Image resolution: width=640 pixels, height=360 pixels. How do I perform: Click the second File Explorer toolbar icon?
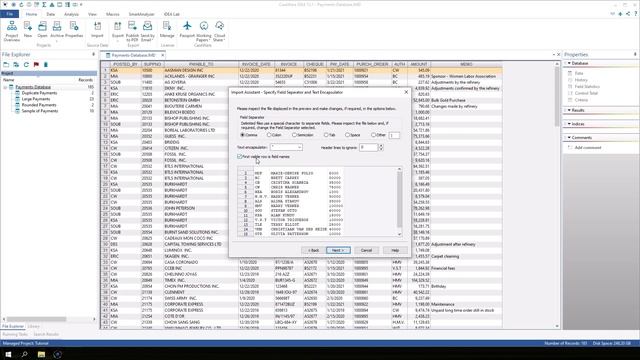click(16, 64)
